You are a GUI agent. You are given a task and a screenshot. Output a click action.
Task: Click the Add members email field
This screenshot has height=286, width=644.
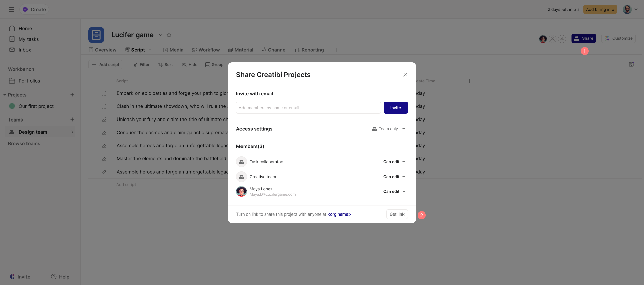308,108
